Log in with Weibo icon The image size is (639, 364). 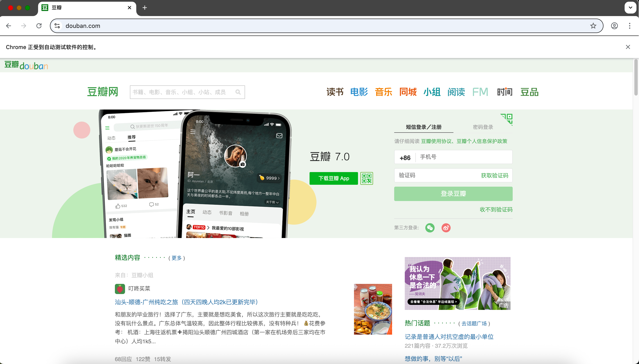tap(446, 228)
